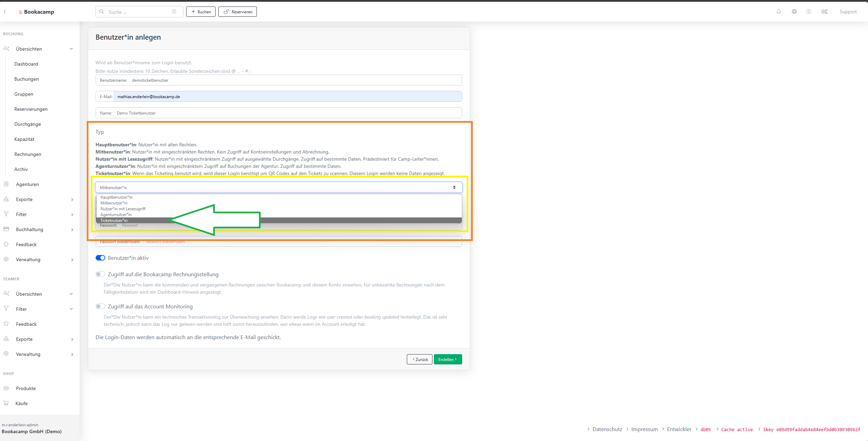
Task: Select Hauptbenutzer*in from the type list
Action: pyautogui.click(x=279, y=197)
